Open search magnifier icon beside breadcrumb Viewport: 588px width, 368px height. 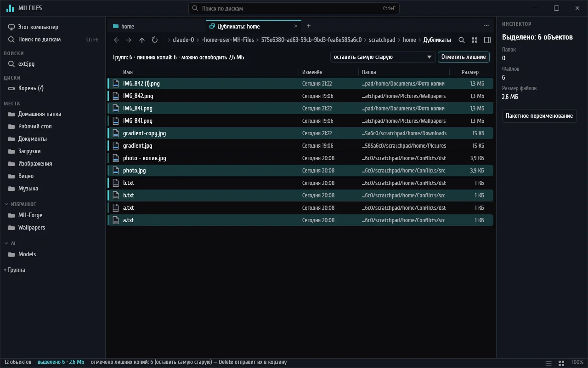coord(462,40)
